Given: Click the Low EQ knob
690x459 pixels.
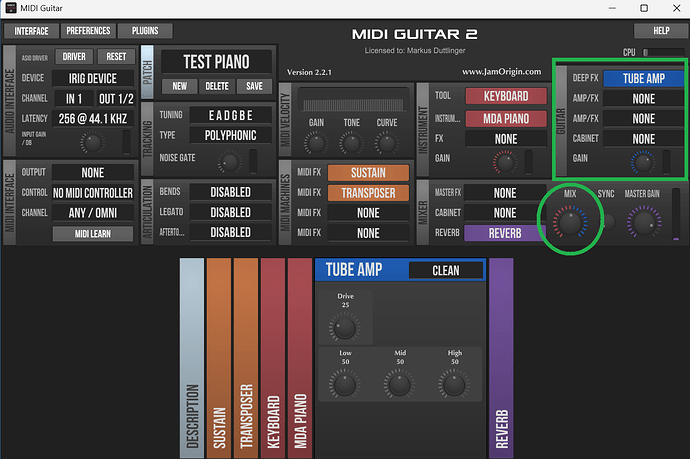Looking at the screenshot, I should 343,381.
